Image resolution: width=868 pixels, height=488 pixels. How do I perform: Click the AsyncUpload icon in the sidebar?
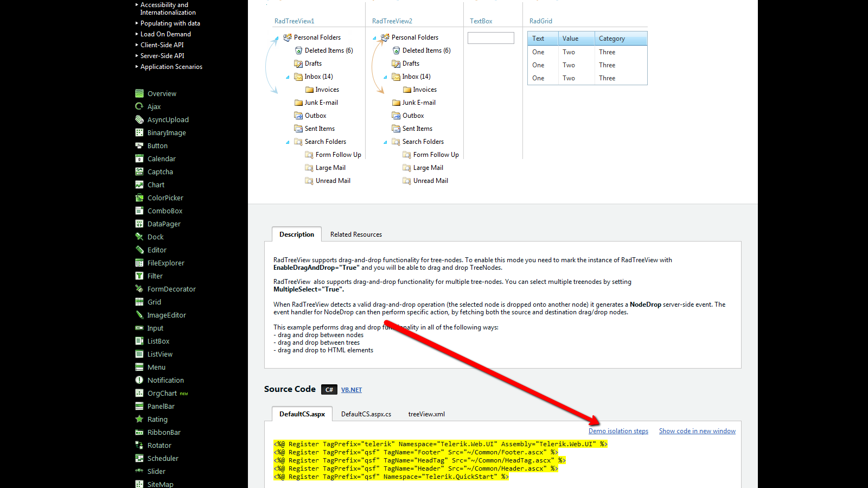tap(139, 119)
